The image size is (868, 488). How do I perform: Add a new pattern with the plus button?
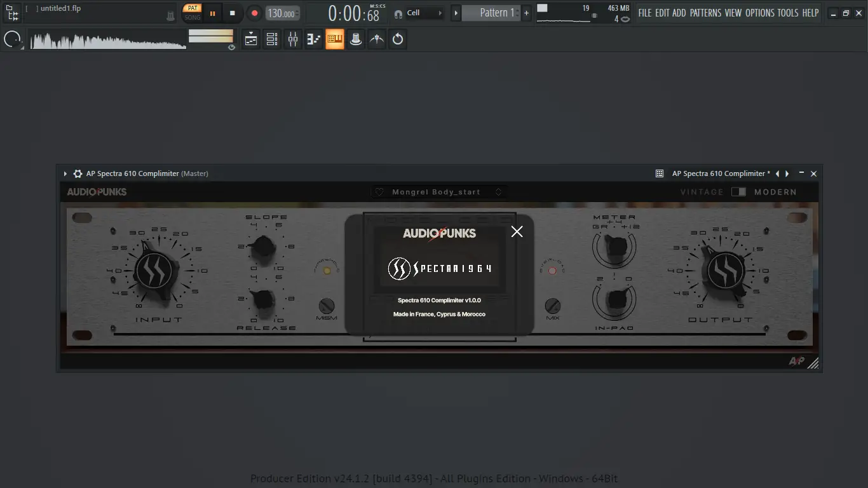(526, 12)
